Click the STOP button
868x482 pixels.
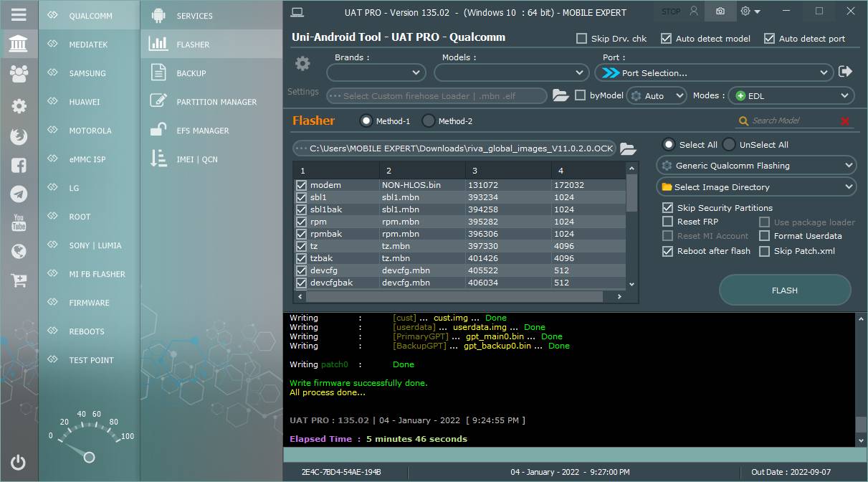coord(671,11)
